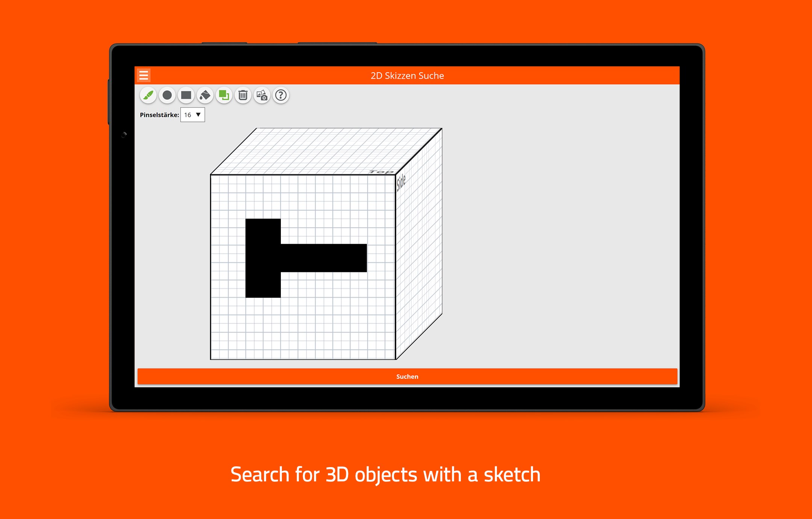Click the black T-shape's vertical bar
Image resolution: width=812 pixels, height=519 pixels.
click(x=263, y=258)
